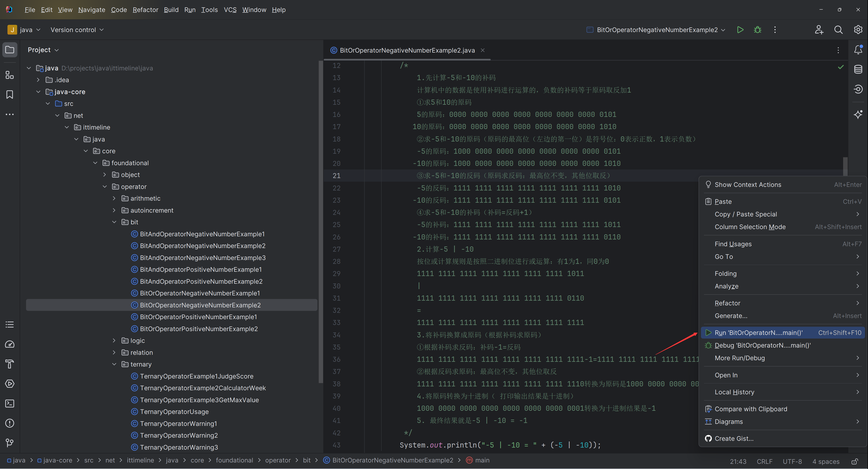Click the Project panel vertical scrollbar

[x=320, y=222]
